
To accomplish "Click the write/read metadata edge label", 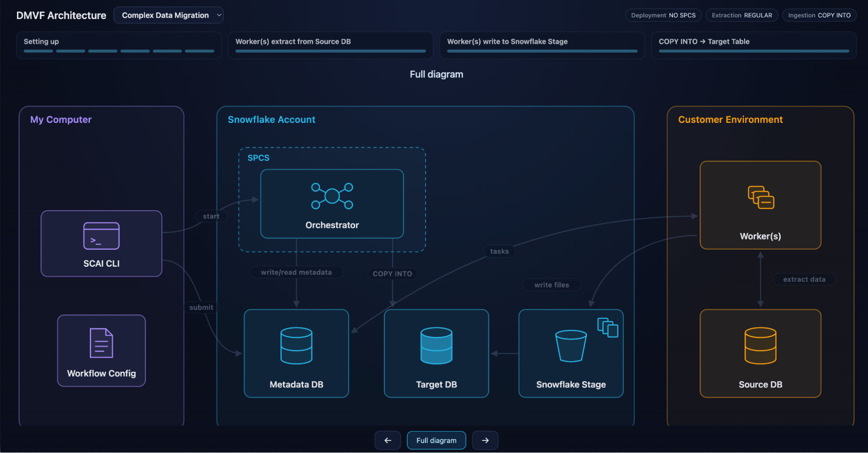I will [x=296, y=272].
